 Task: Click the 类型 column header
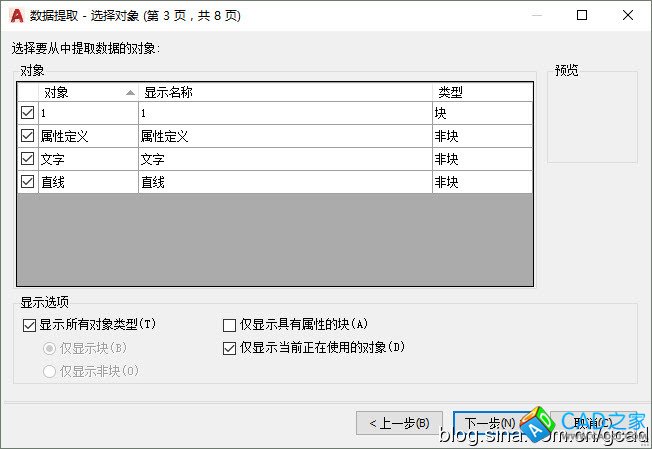480,92
